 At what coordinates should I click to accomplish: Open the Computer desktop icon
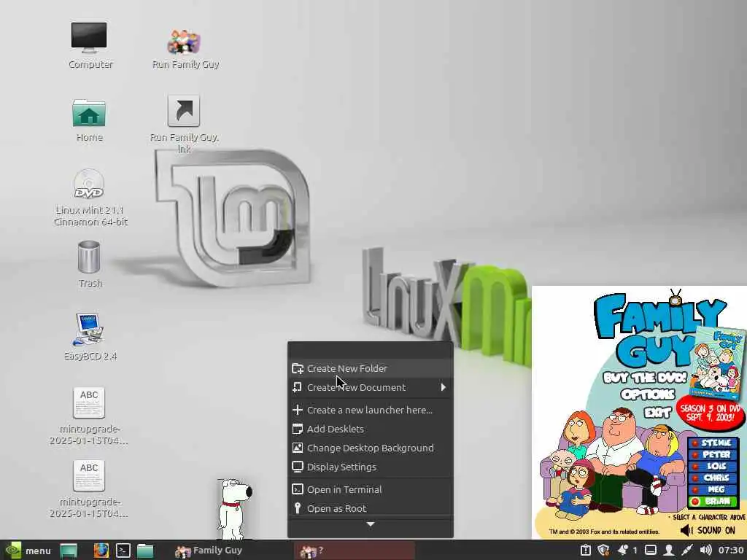89,38
